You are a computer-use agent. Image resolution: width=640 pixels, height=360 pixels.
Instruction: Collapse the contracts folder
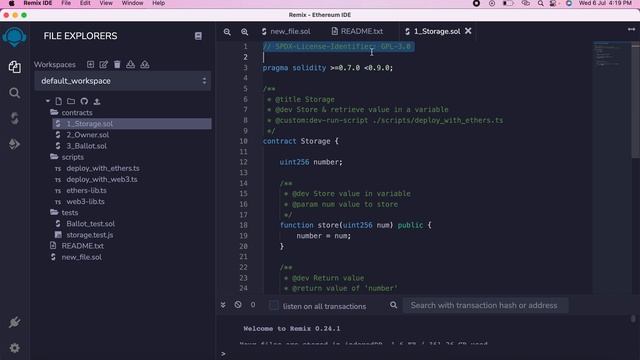click(54, 112)
